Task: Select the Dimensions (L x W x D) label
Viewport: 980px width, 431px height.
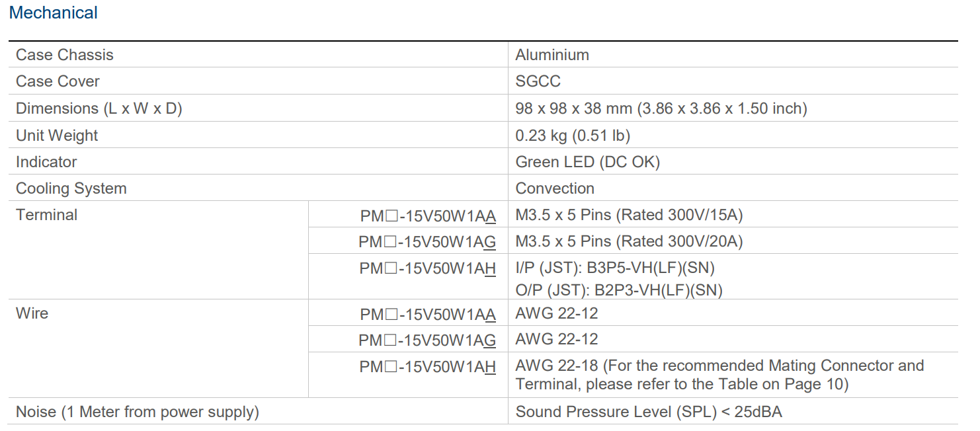Action: (x=99, y=108)
